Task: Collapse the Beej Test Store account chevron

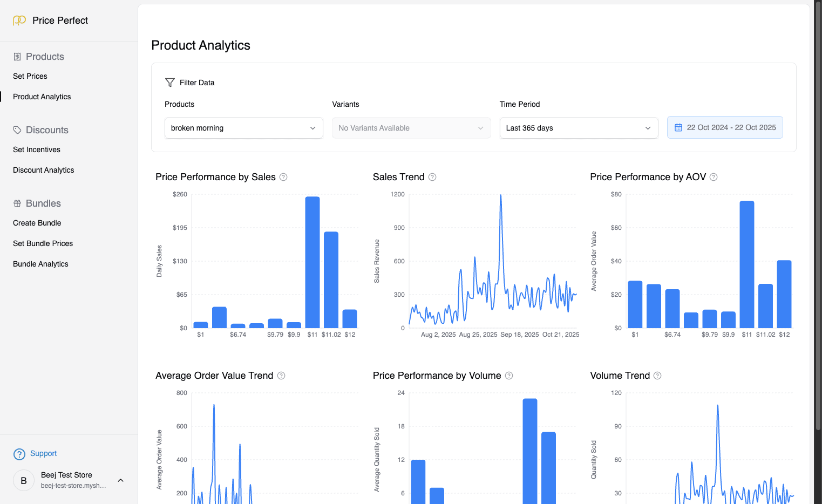Action: (x=120, y=480)
